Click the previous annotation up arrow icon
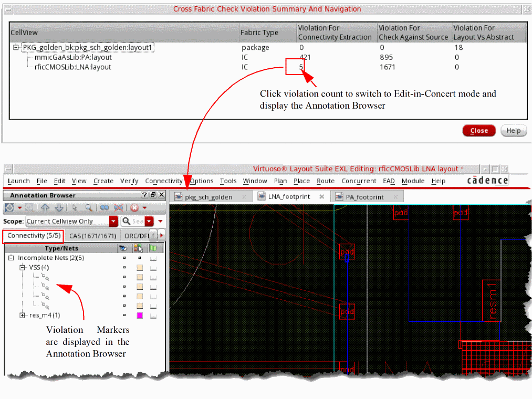532x399 pixels. point(45,207)
